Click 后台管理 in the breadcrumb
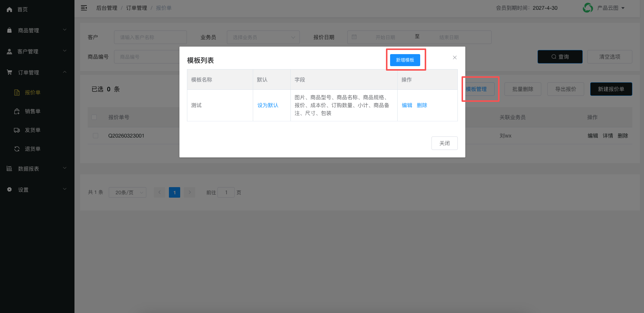Screen dimensions: 644x313 tap(107, 8)
